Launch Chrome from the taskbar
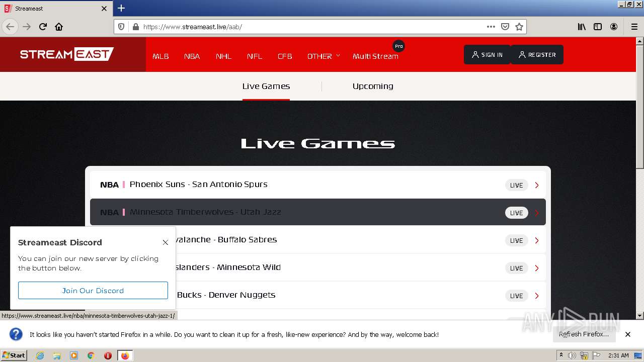This screenshot has width=644, height=362. coord(91,355)
